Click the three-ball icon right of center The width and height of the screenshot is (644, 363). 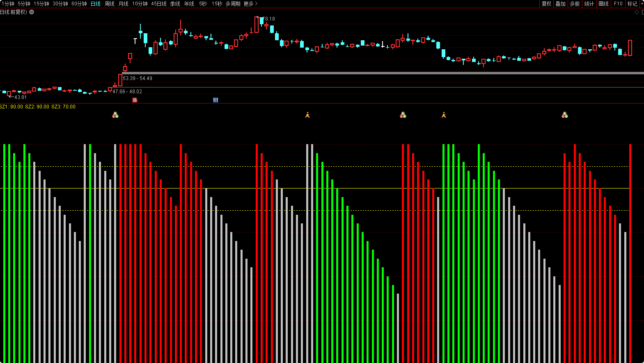point(403,115)
